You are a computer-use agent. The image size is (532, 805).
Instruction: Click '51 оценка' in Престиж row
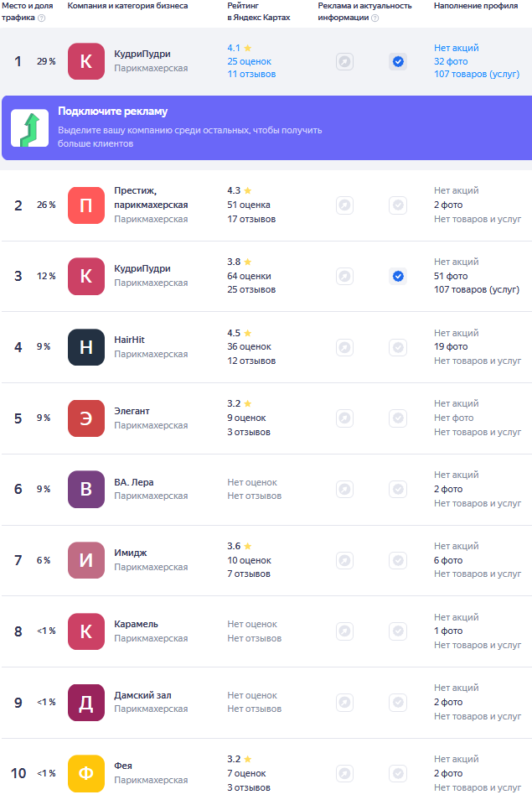click(249, 205)
